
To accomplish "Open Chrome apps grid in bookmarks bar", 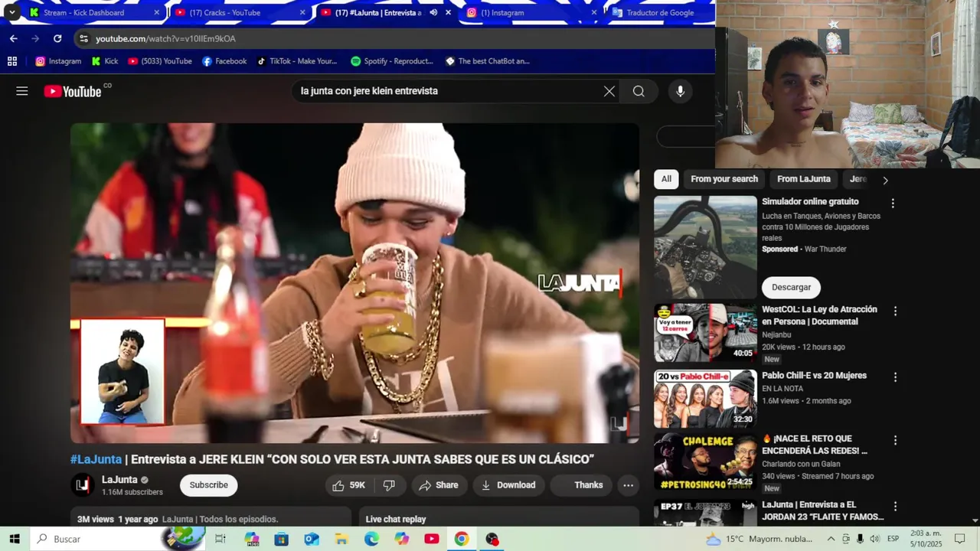I will click(x=12, y=61).
